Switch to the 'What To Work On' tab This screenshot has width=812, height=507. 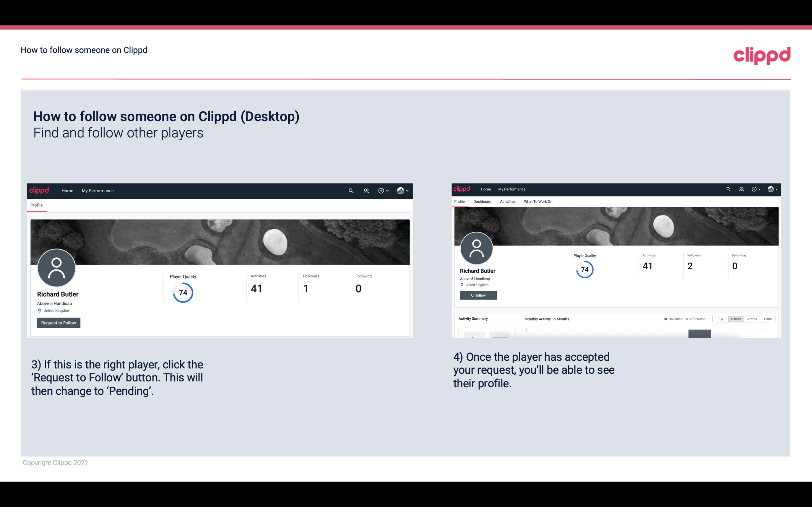click(x=537, y=202)
